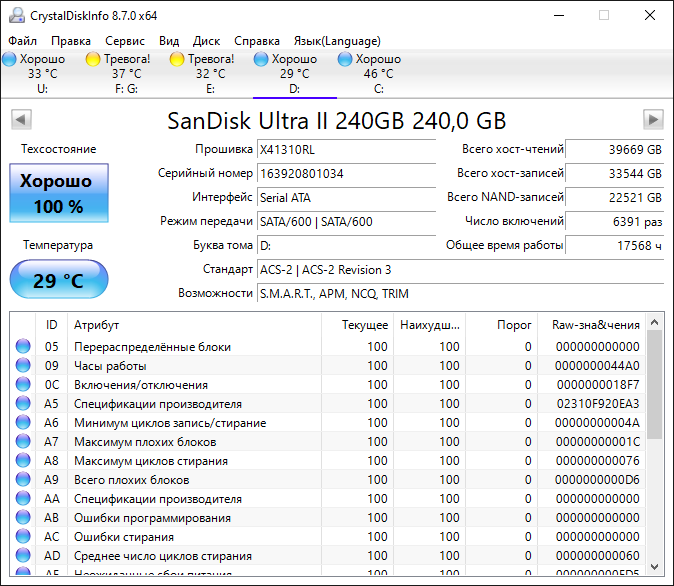The width and height of the screenshot is (674, 586).
Task: Go to next disk with right arrow
Action: (x=653, y=120)
